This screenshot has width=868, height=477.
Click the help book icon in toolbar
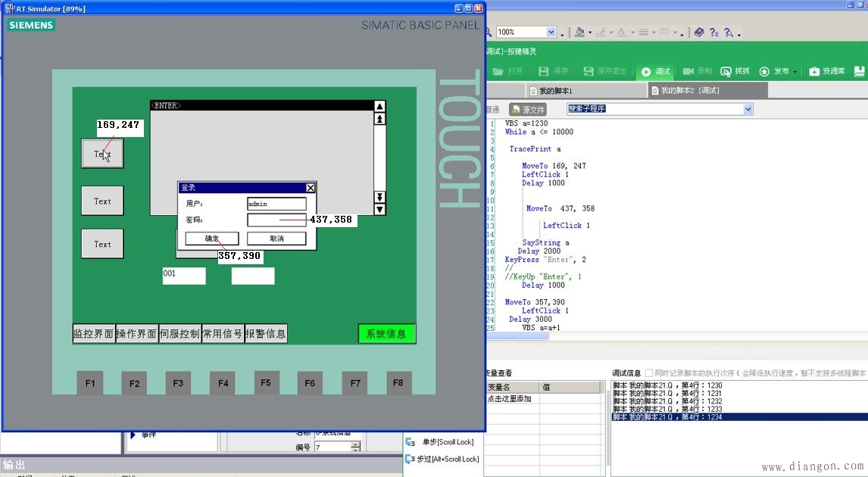(x=699, y=32)
